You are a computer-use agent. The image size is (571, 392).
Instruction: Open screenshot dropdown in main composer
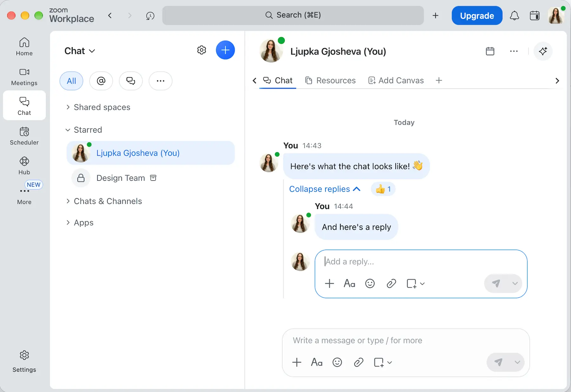pyautogui.click(x=390, y=362)
